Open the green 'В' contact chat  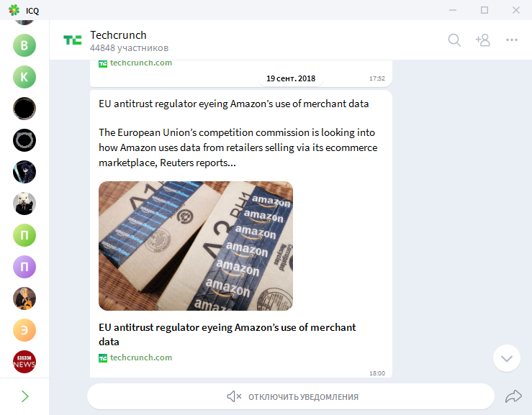click(x=24, y=45)
